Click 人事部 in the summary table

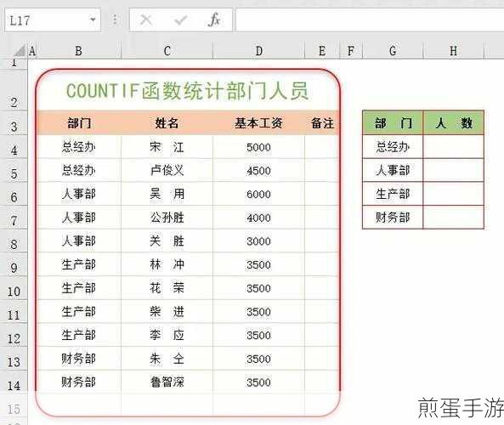point(393,170)
